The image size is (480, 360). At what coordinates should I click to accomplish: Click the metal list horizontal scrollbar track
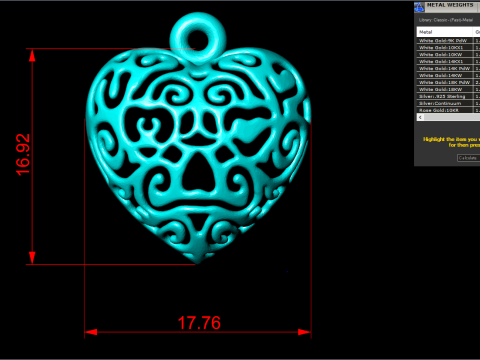[452, 117]
